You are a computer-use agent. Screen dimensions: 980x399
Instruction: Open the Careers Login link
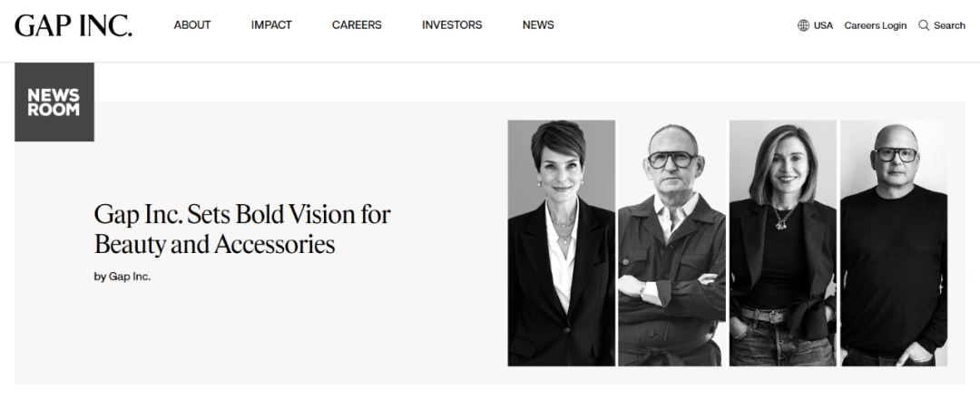click(x=875, y=25)
